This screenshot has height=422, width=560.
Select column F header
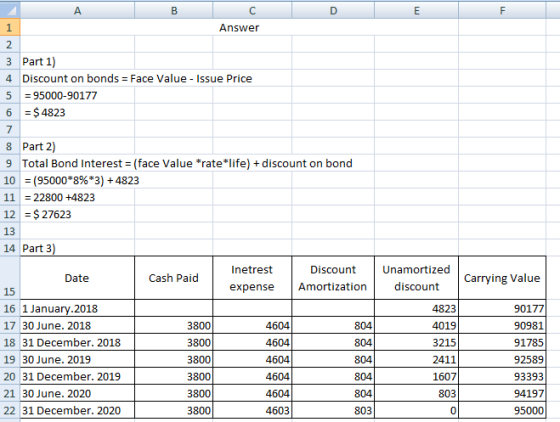click(x=502, y=10)
